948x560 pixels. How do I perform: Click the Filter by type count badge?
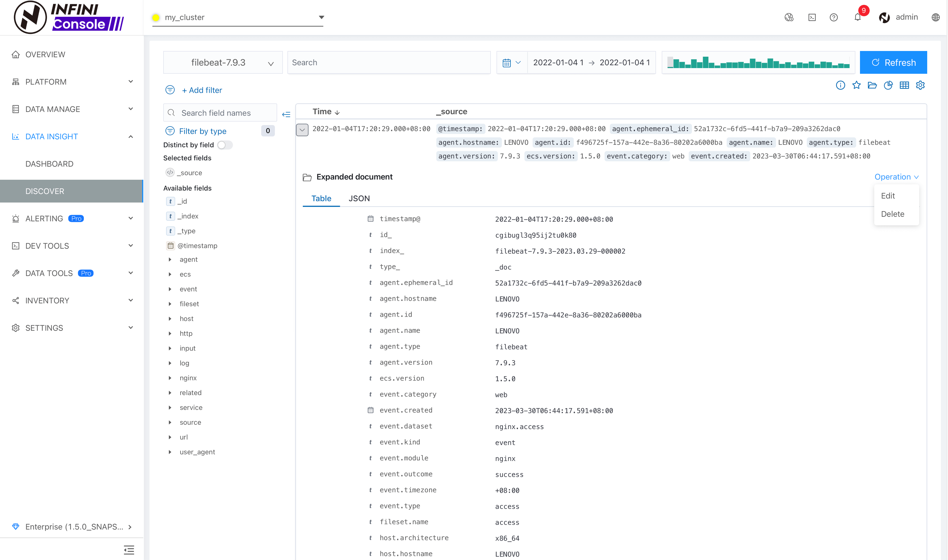tap(267, 131)
